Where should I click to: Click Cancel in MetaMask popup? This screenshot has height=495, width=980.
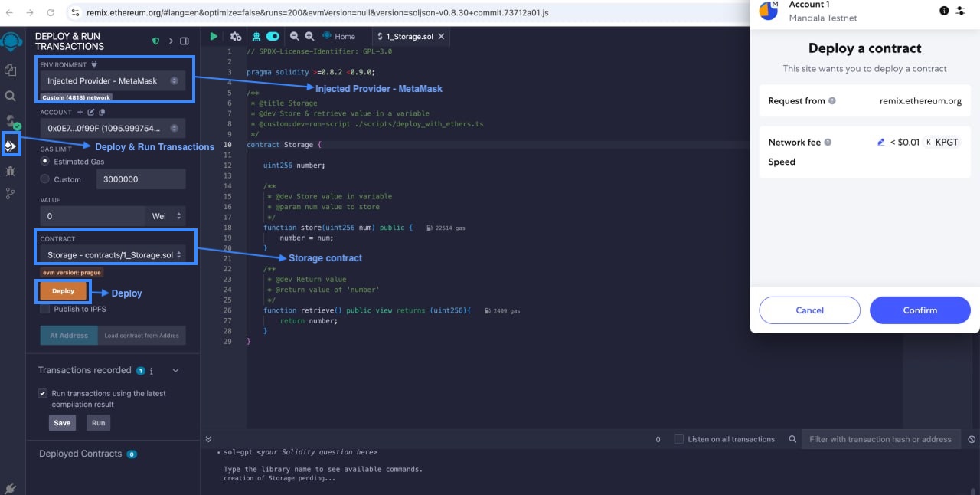tap(809, 310)
